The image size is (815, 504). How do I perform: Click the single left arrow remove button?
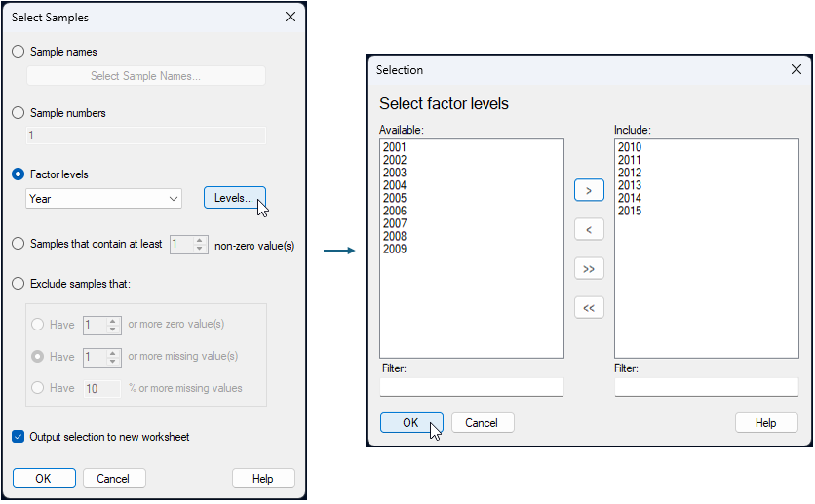589,229
